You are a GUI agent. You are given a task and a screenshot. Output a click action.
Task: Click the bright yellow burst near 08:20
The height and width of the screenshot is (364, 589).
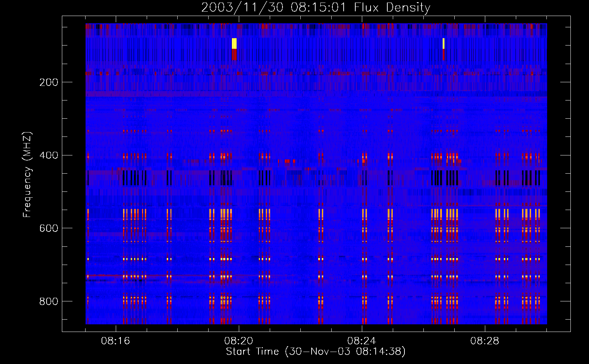234,43
